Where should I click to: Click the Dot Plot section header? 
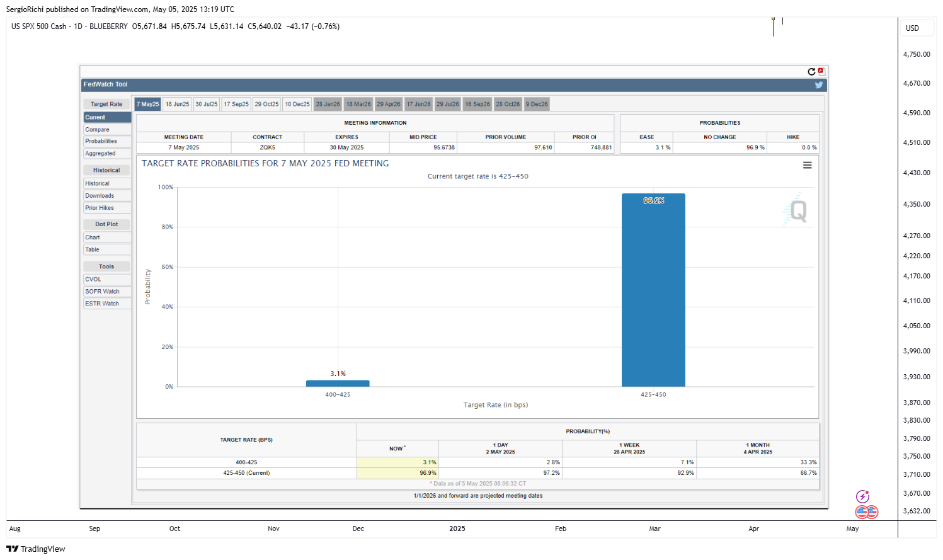[x=106, y=224]
